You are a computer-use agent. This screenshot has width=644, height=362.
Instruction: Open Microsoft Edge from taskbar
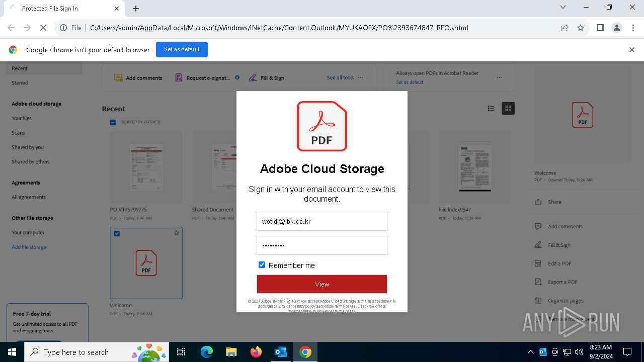point(207,352)
